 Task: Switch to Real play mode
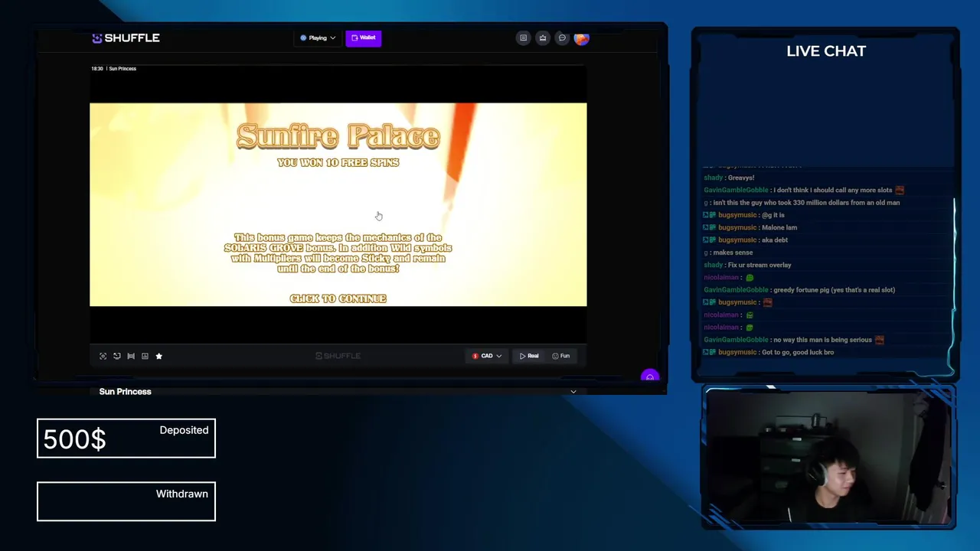pos(529,356)
